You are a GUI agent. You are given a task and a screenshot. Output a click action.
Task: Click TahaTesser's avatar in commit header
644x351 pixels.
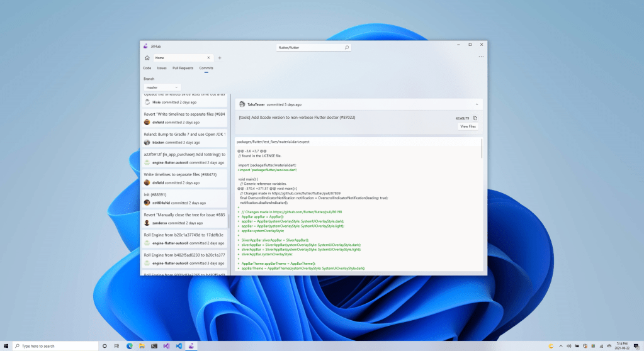coord(242,104)
